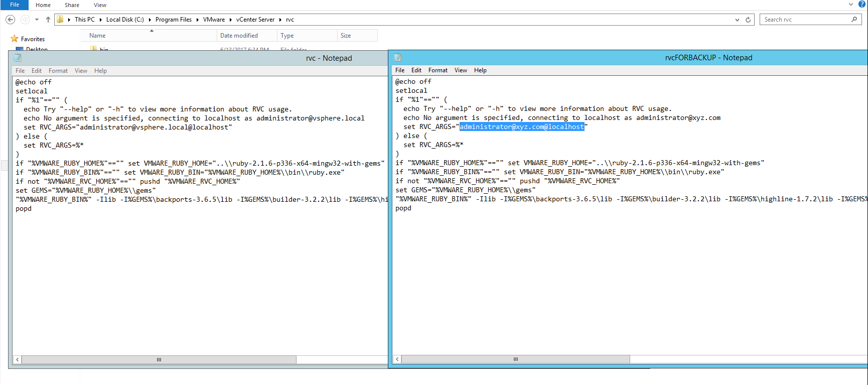
Task: Select Favorites in the navigation pane
Action: pos(33,39)
